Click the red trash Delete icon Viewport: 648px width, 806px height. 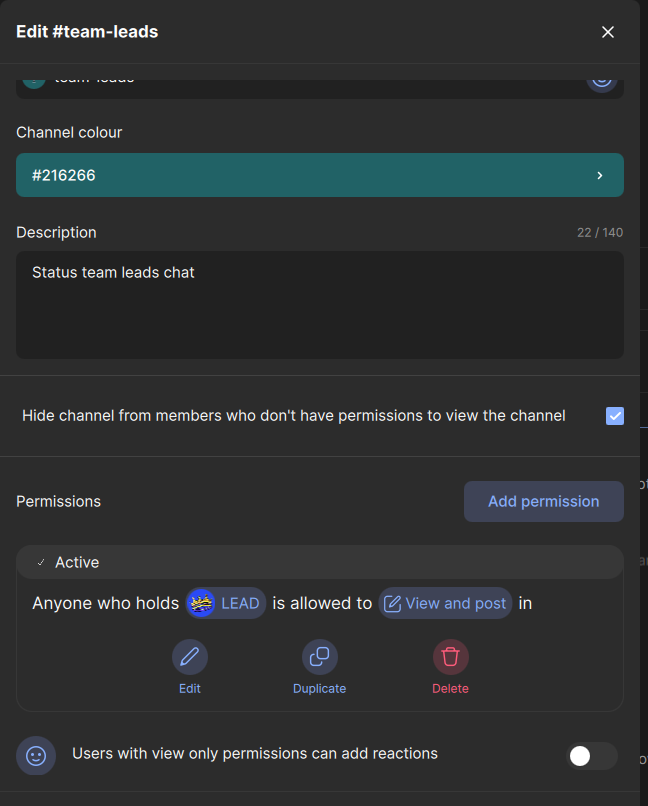coord(450,657)
